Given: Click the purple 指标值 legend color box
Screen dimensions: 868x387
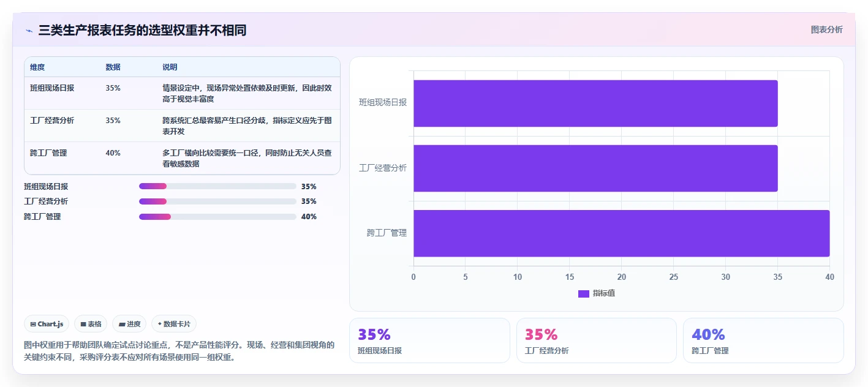Looking at the screenshot, I should (x=583, y=293).
